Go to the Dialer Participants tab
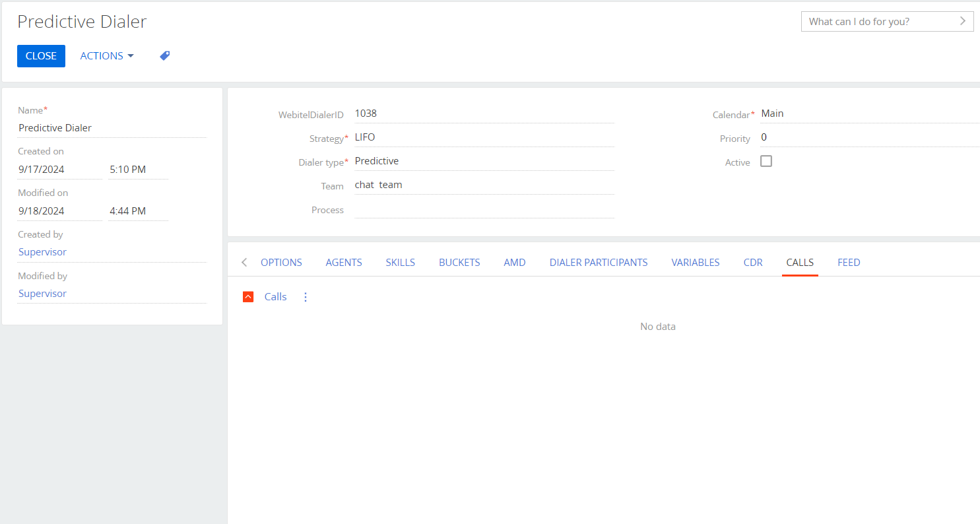This screenshot has width=980, height=524. (x=599, y=263)
